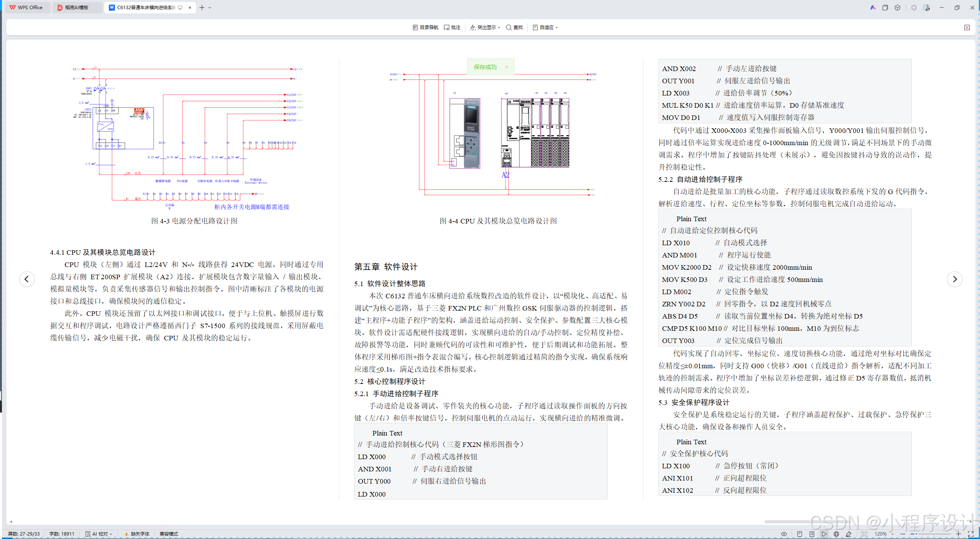Go to previous page with left arrow
Screen dimensions: 980x539
coord(27,279)
